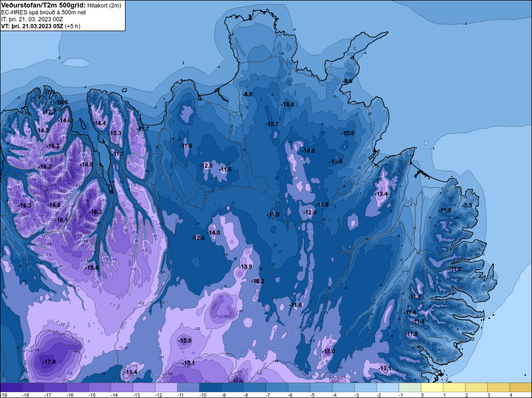The width and height of the screenshot is (532, 398).
Task: Click the 'IT: þri. 21. 03. 2023 00Z' line
Action: tap(32, 19)
